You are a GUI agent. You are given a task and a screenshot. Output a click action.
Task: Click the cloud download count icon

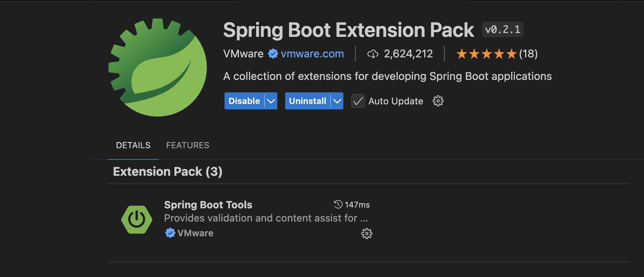click(373, 54)
